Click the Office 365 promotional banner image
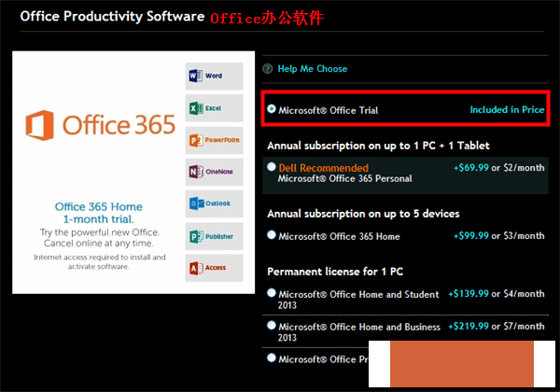 pyautogui.click(x=133, y=173)
